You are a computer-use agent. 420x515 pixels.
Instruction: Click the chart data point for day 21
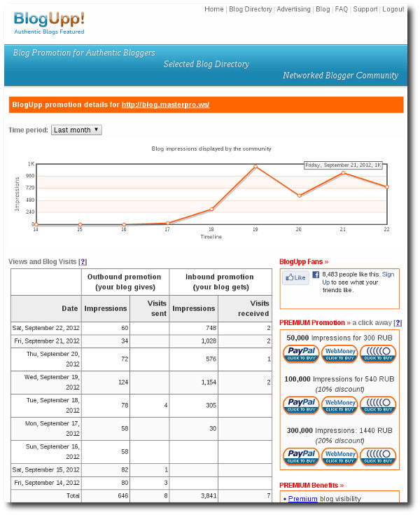pos(343,173)
